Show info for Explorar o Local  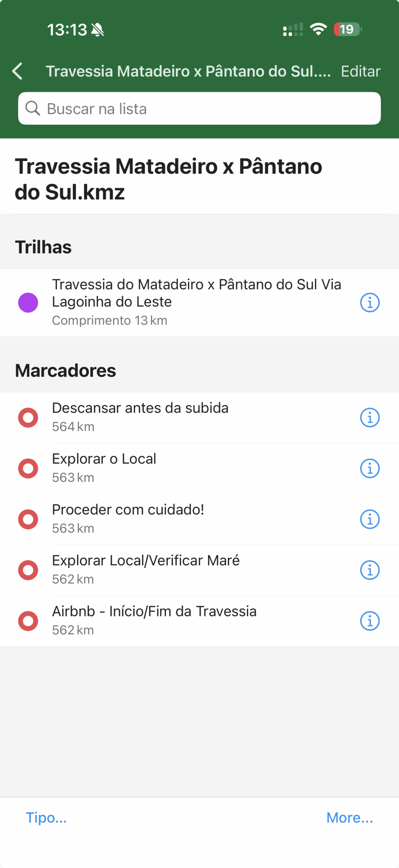coord(370,468)
